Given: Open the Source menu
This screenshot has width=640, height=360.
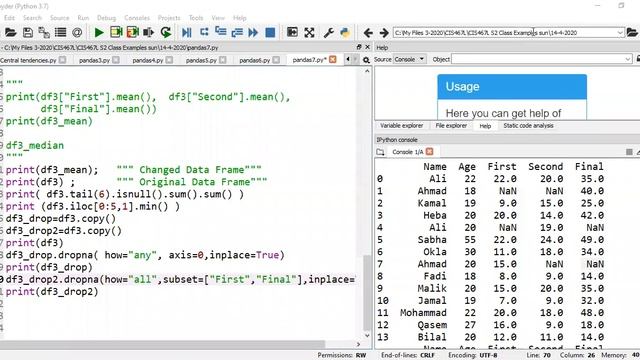Looking at the screenshot, I should [60, 18].
